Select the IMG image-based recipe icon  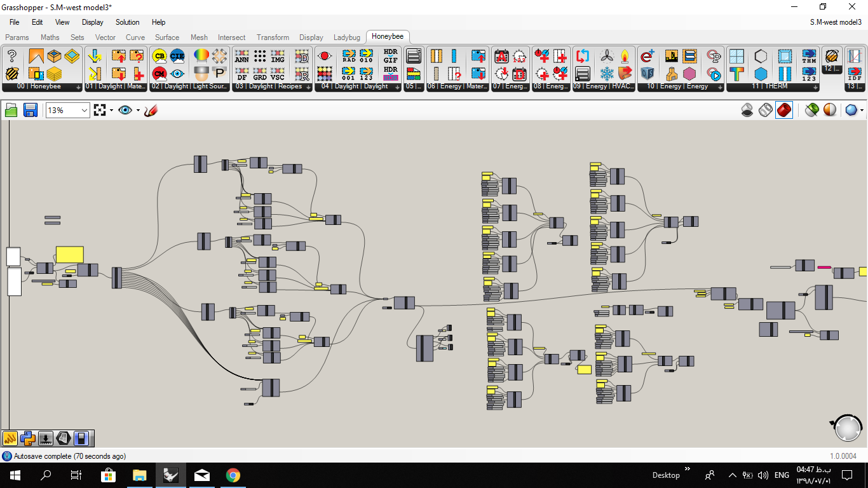pos(278,57)
